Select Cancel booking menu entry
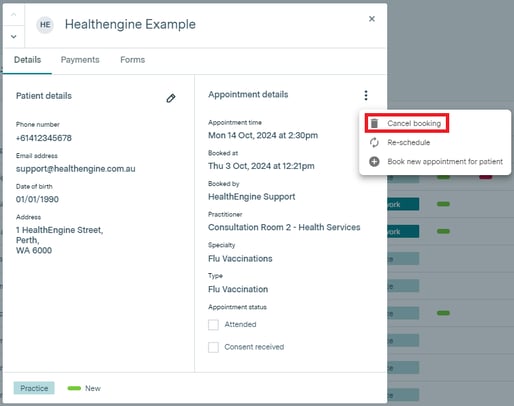Screen dimensions: 514x406 [407, 123]
